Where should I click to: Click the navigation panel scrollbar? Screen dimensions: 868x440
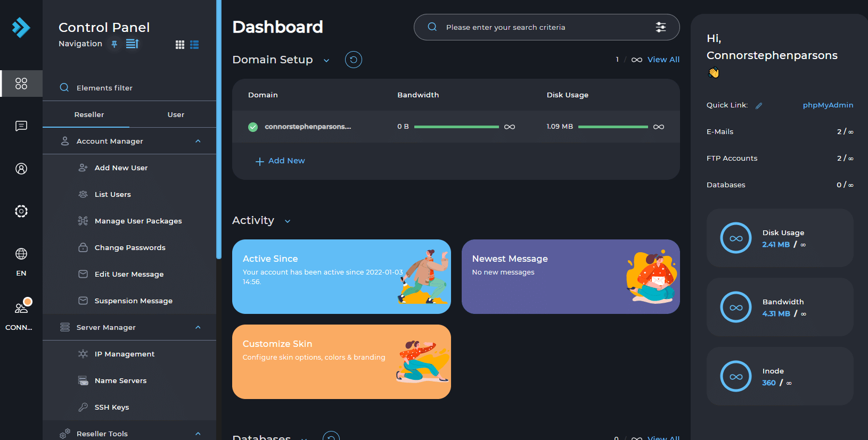coord(218,129)
